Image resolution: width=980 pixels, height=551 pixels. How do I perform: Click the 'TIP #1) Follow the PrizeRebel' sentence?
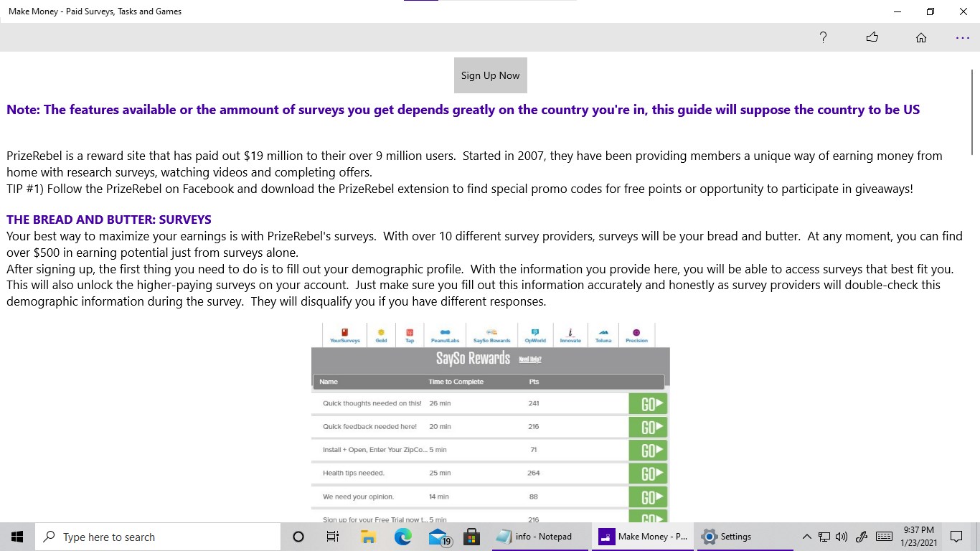[460, 189]
